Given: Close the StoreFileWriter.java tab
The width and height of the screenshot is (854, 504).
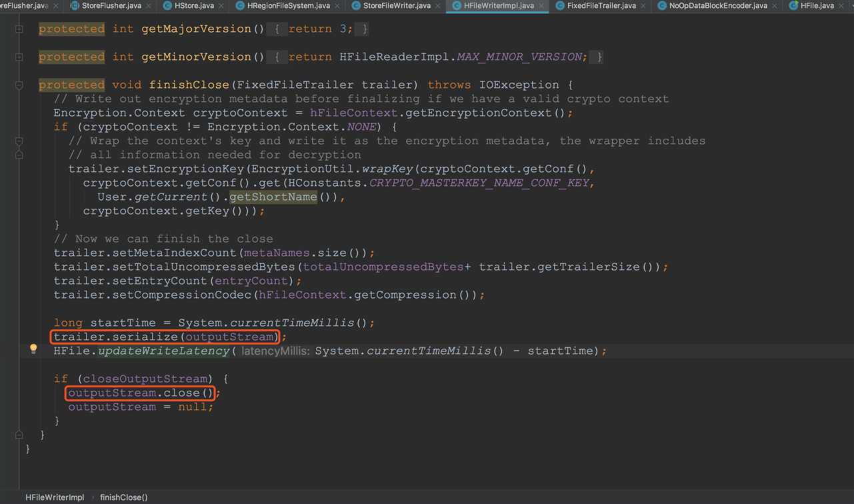Looking at the screenshot, I should 437,6.
